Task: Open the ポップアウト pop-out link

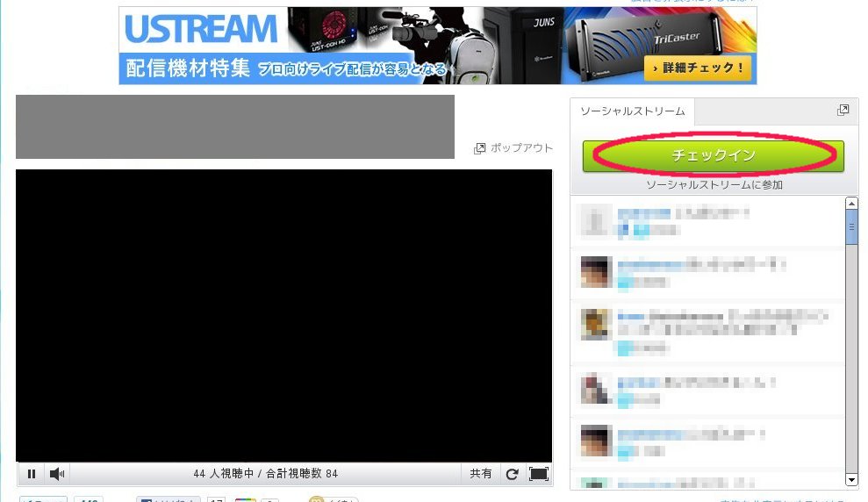Action: [521, 147]
